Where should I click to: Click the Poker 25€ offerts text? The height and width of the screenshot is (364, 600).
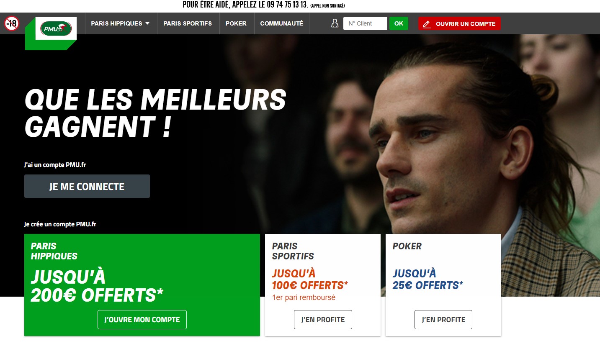click(x=427, y=279)
